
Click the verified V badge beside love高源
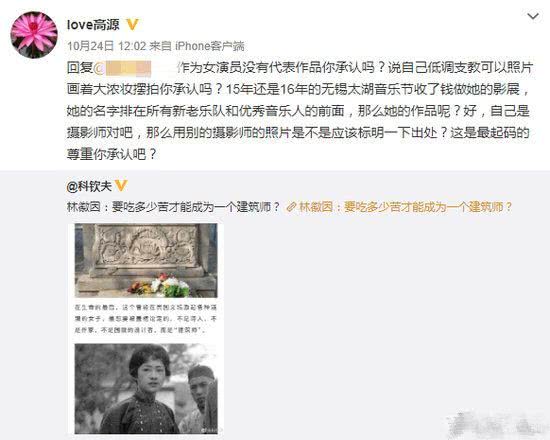(x=132, y=25)
